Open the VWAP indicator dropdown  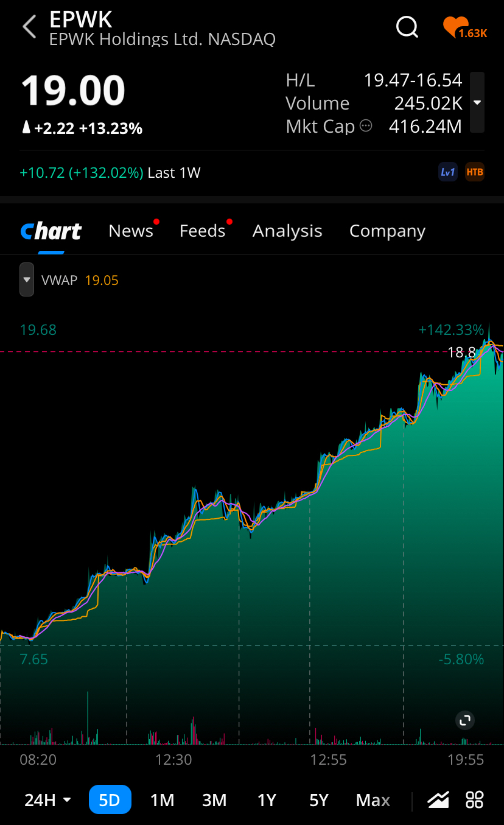(x=27, y=280)
